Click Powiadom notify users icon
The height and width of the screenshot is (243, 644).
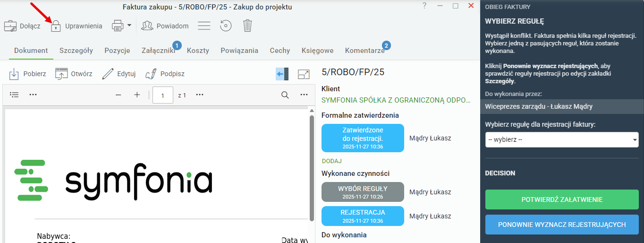click(148, 26)
